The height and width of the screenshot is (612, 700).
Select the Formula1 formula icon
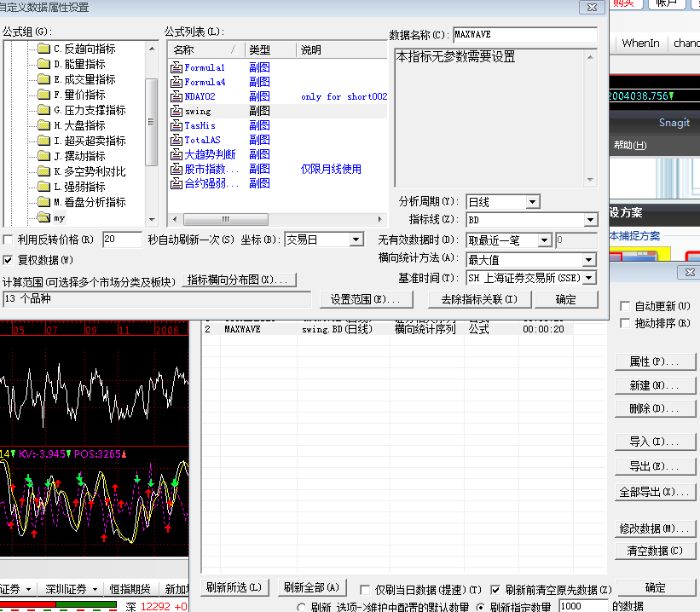point(176,67)
